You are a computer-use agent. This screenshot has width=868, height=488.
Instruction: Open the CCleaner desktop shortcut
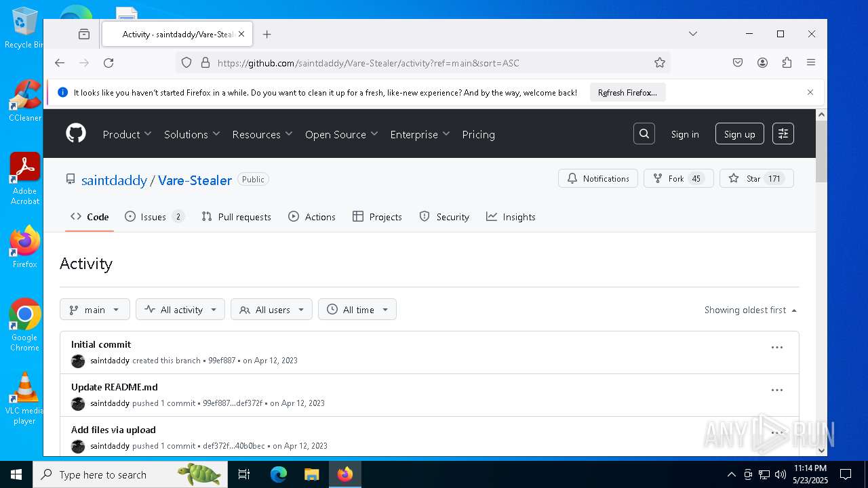point(25,101)
